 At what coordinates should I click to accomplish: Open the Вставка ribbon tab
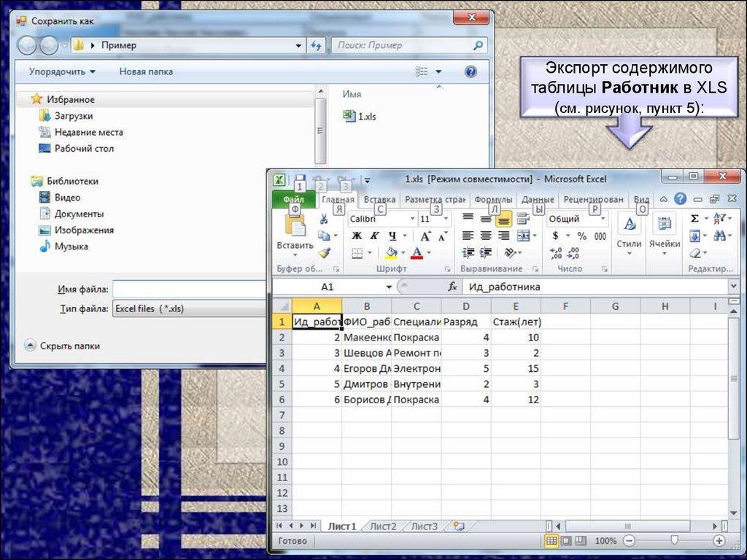click(x=379, y=199)
